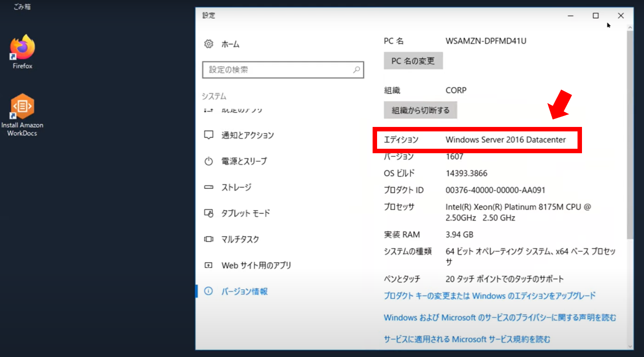Click the 組織から切断する button
Viewport: 644px width, 357px height.
pyautogui.click(x=420, y=110)
